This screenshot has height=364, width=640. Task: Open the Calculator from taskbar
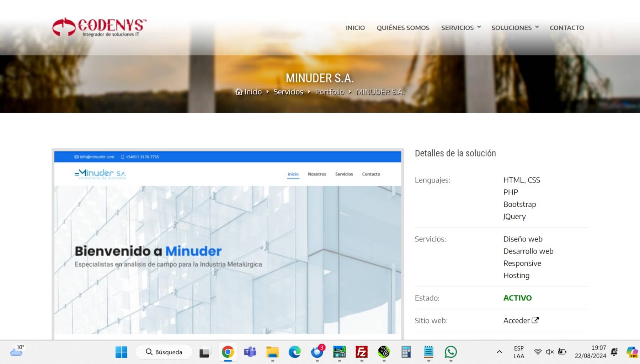click(x=406, y=352)
